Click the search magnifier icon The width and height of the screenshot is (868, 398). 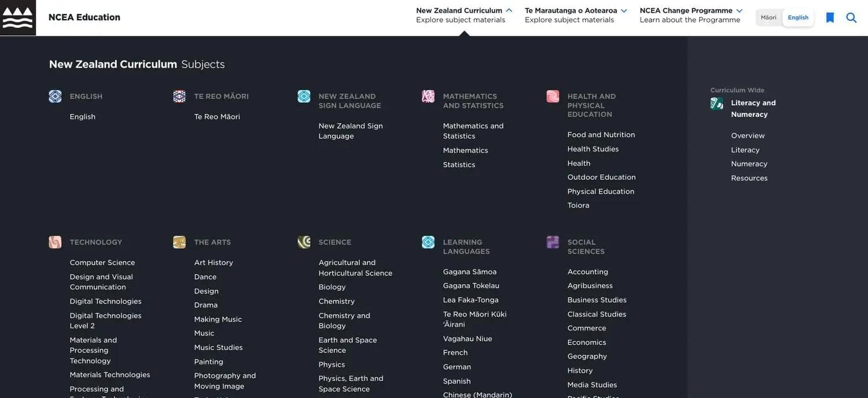pos(851,18)
